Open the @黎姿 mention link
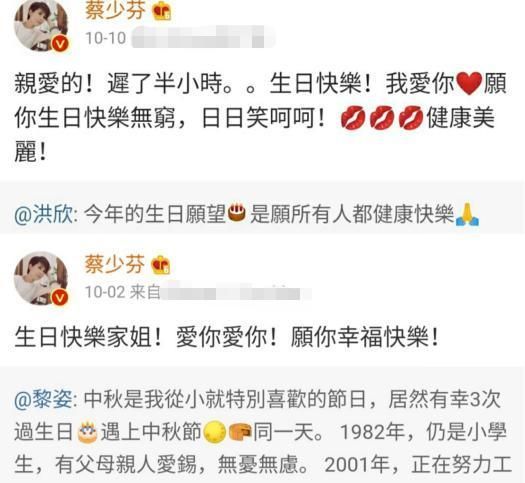This screenshot has width=525, height=483. [x=44, y=399]
